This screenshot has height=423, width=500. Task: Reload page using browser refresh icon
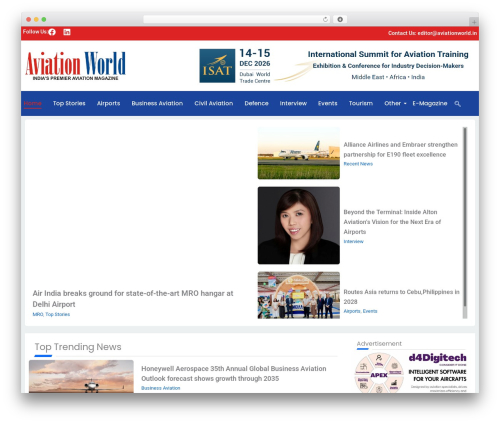[x=325, y=19]
